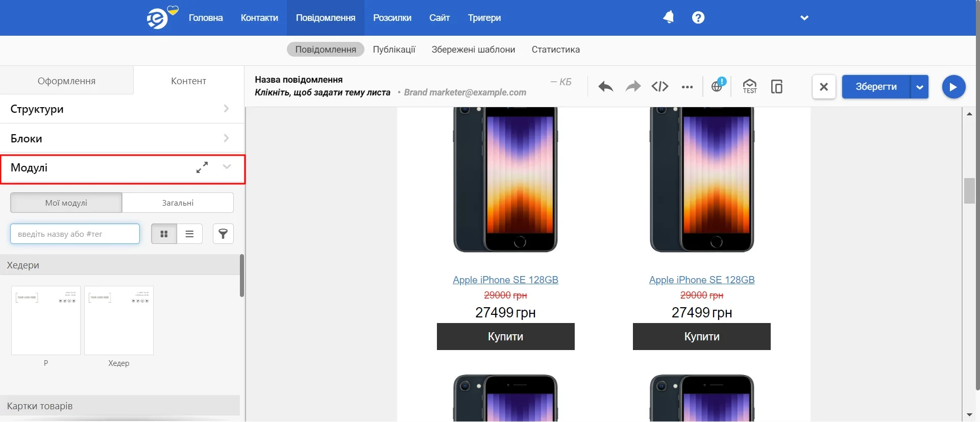980x422 pixels.
Task: Switch modules to grid view
Action: (x=164, y=234)
